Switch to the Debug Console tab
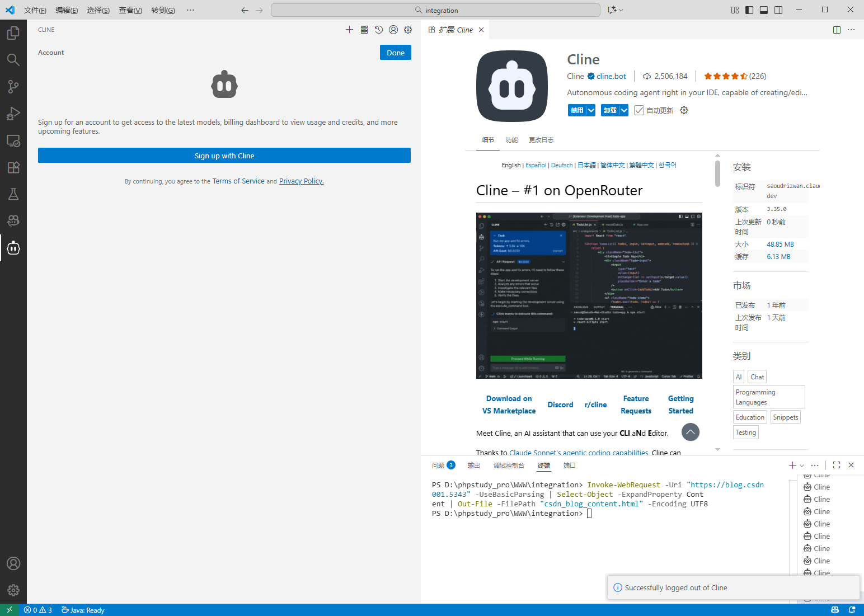This screenshot has width=864, height=616. (509, 465)
